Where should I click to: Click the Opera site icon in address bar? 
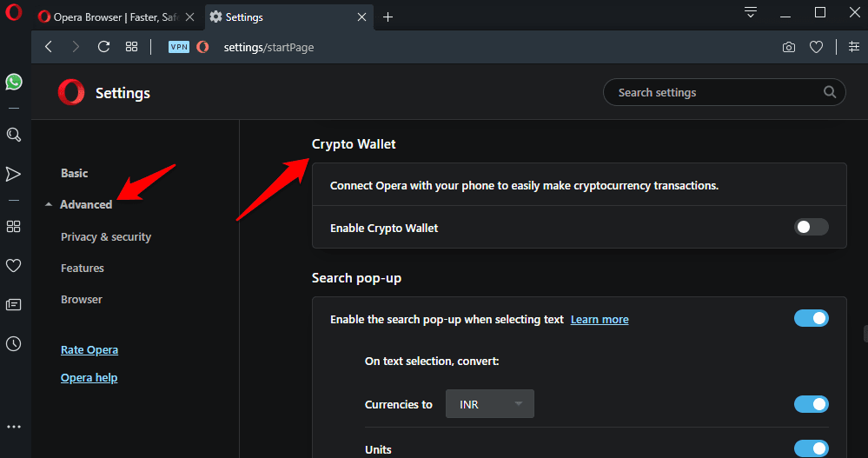(203, 47)
